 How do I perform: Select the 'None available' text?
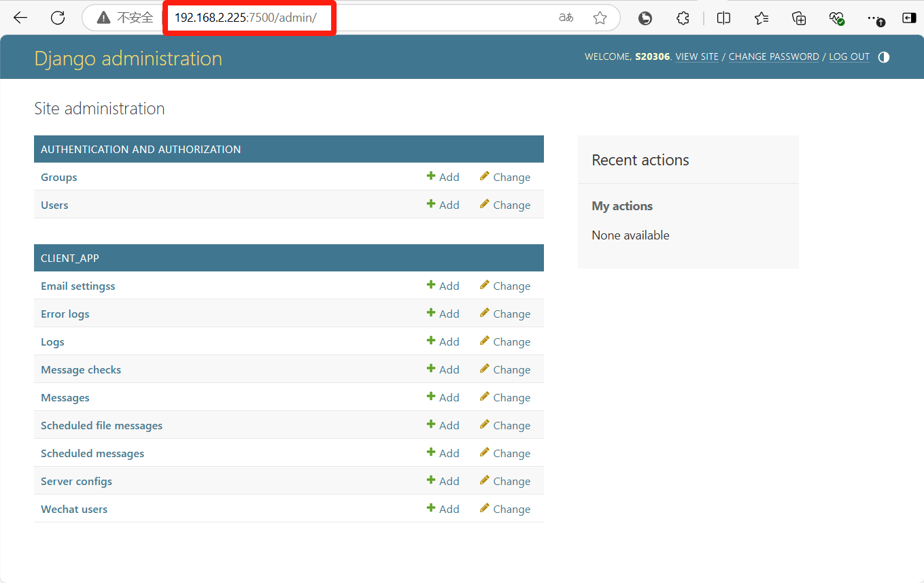coord(630,235)
